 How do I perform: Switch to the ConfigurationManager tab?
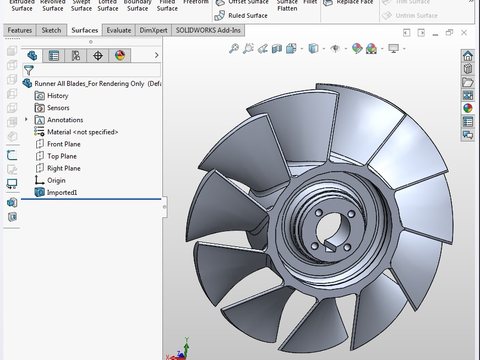[x=76, y=55]
